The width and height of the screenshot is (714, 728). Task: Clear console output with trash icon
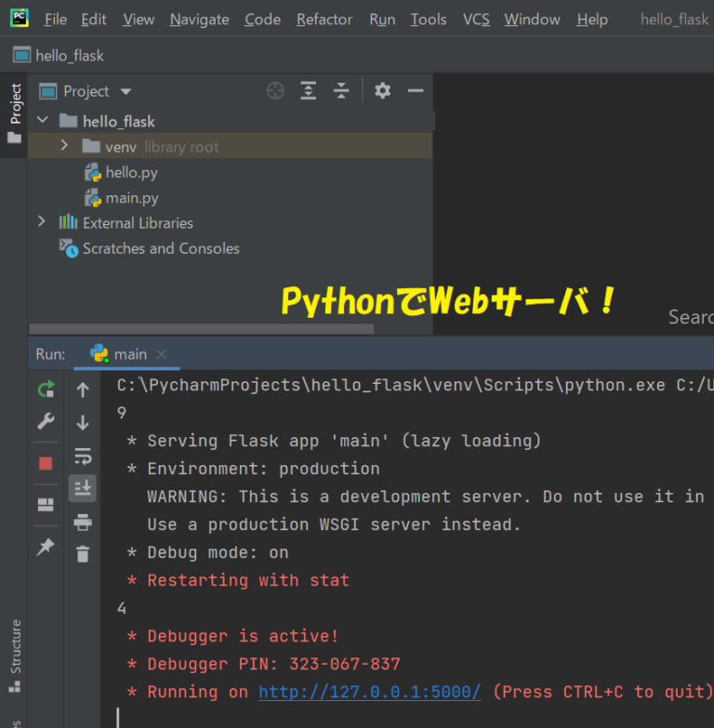(x=83, y=554)
